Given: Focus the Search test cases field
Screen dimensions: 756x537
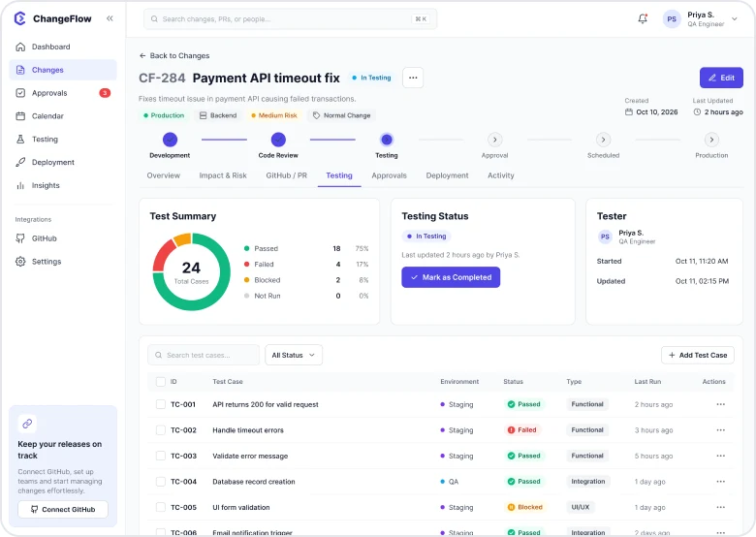Looking at the screenshot, I should click(x=204, y=356).
